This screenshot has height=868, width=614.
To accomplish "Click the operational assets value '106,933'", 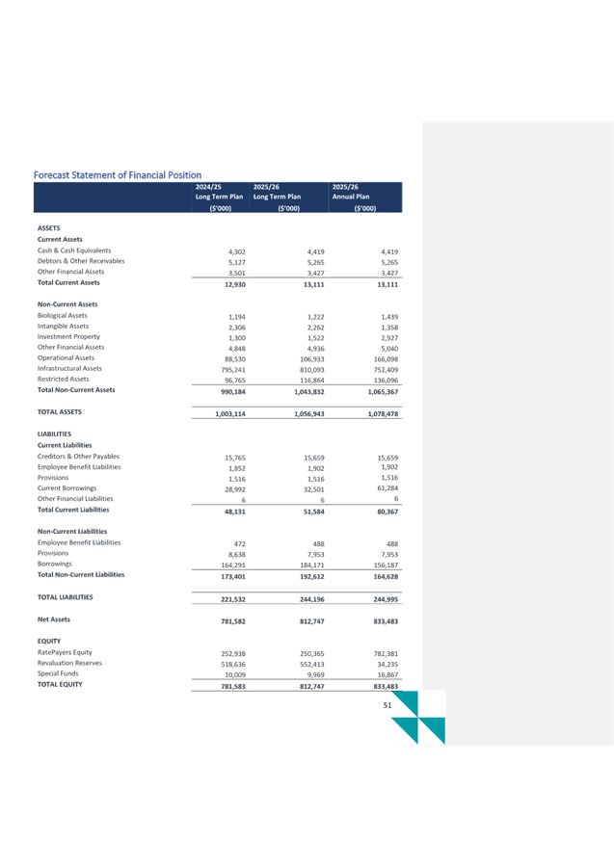I will pos(312,359).
